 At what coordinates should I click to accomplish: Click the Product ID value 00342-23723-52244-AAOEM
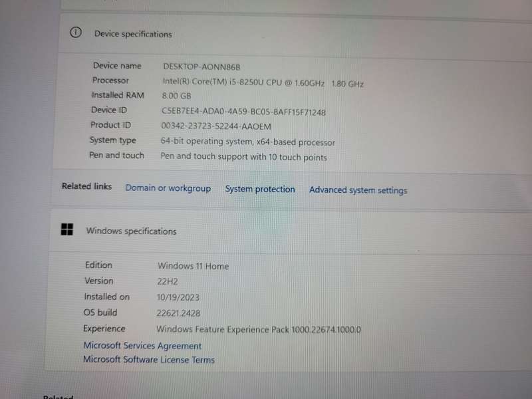coord(215,126)
